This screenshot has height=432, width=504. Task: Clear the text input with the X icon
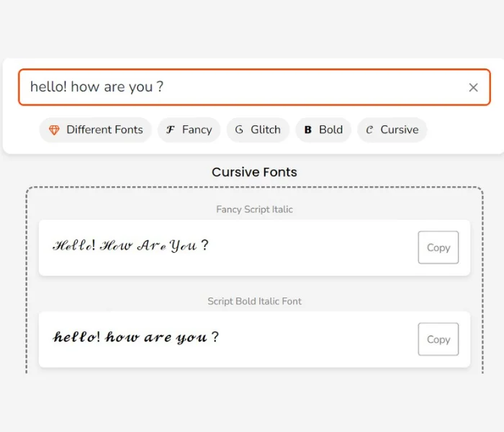tap(473, 87)
